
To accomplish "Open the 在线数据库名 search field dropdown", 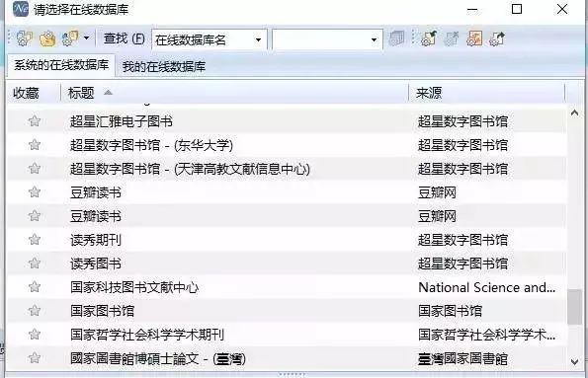I will coord(258,39).
